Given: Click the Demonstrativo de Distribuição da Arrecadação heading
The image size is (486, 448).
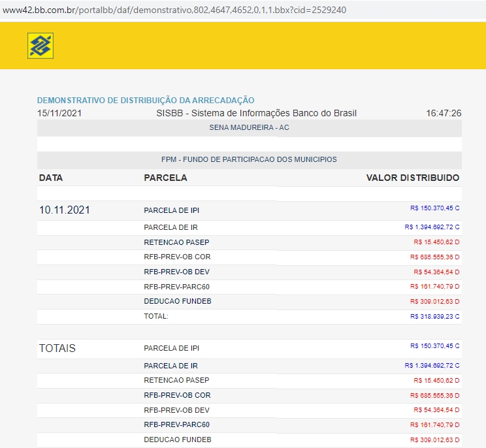Looking at the screenshot, I should (146, 101).
